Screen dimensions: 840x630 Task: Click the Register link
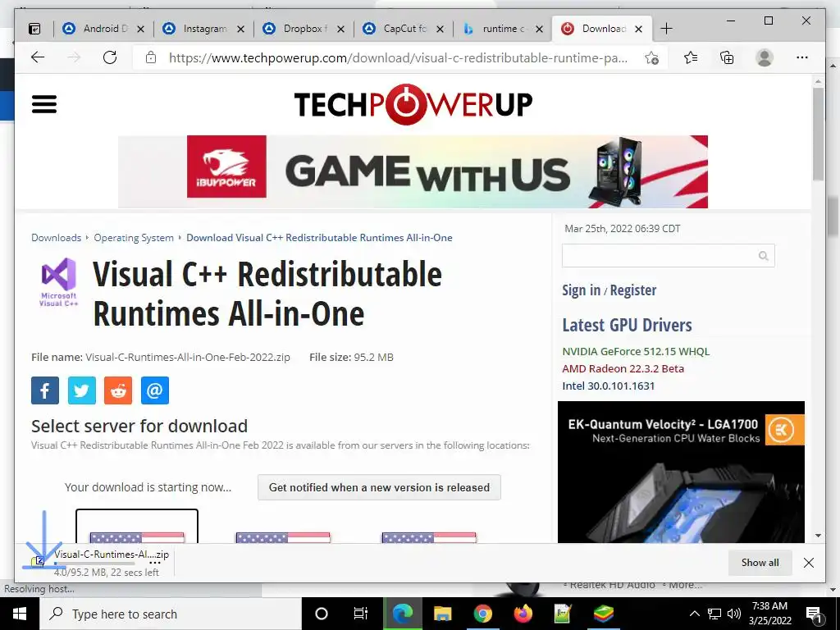(x=633, y=290)
